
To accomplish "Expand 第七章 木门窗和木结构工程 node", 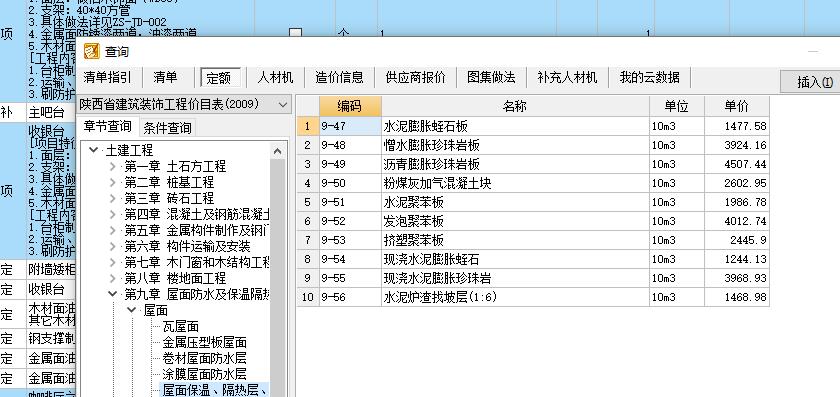I will (x=112, y=263).
